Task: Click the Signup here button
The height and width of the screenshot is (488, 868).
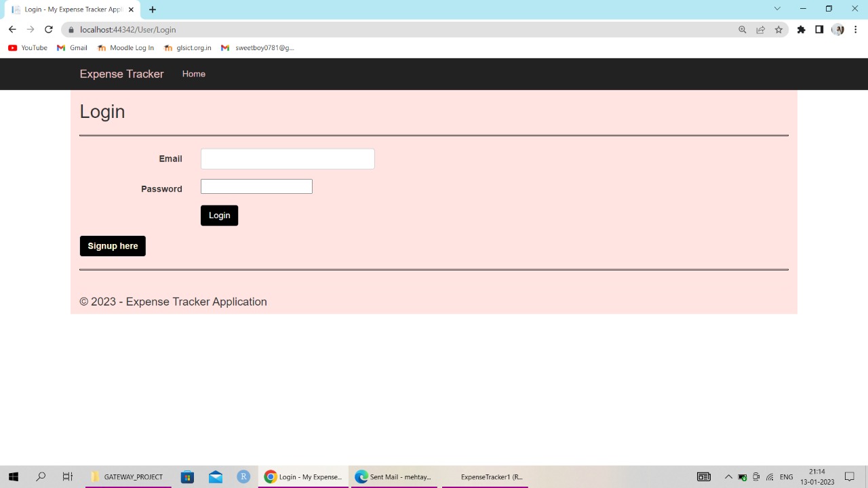Action: [113, 245]
